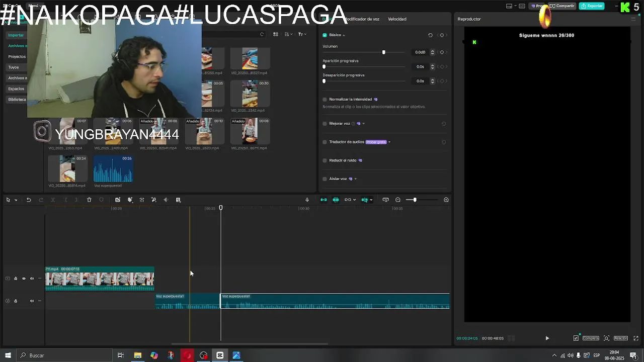
Task: Open the media filter dropdown
Action: point(302,34)
